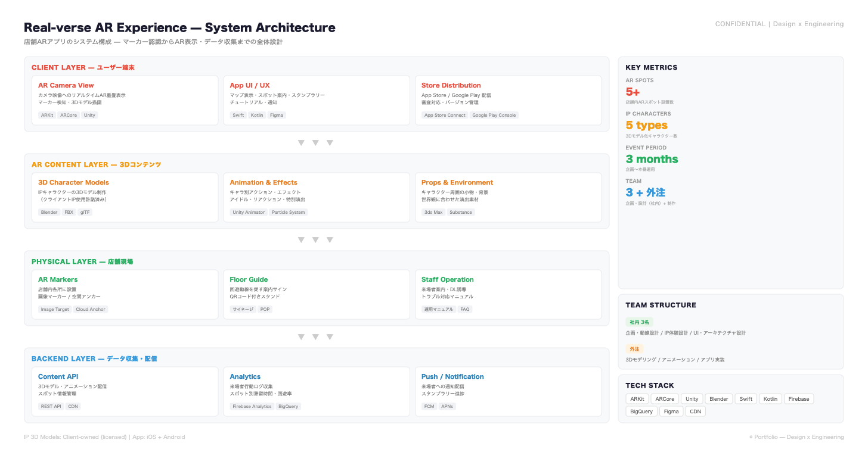Open the Push / Notification card heading

452,376
